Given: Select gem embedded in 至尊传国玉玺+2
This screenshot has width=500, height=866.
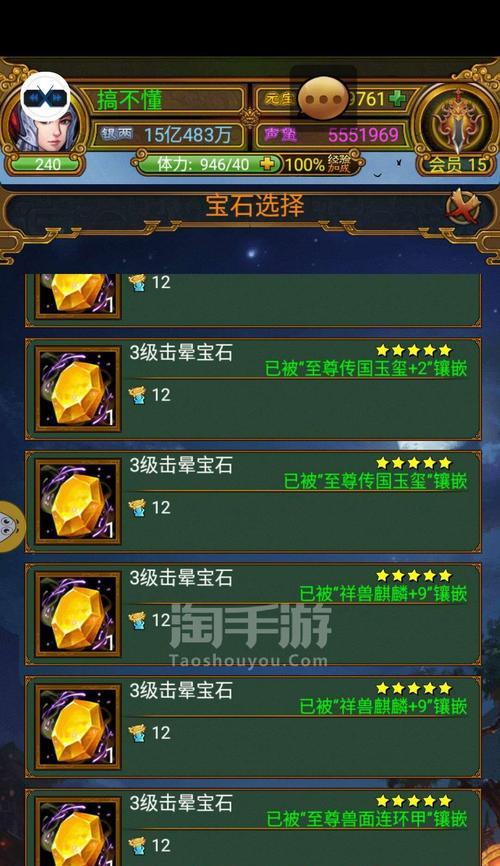Looking at the screenshot, I should [253, 389].
